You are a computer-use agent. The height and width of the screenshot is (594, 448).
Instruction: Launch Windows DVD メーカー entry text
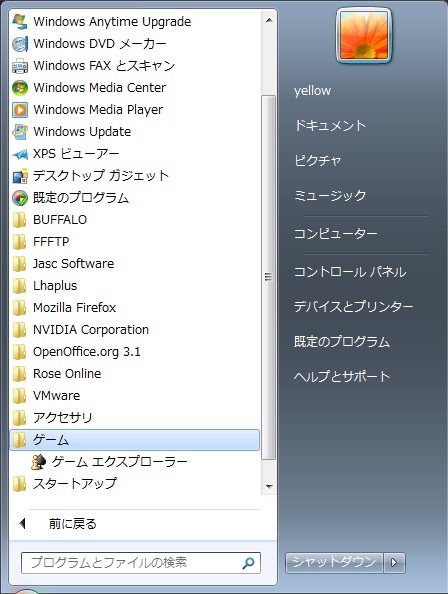(x=100, y=44)
